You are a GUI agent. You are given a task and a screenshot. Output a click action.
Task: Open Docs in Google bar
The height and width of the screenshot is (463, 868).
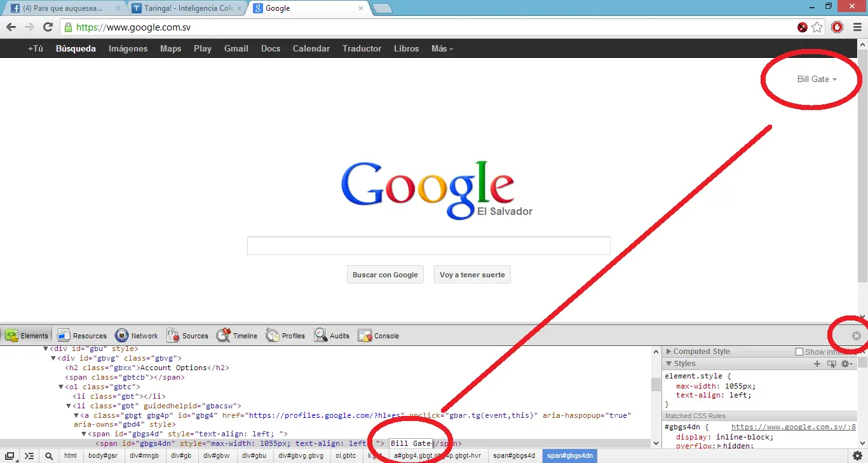point(271,48)
